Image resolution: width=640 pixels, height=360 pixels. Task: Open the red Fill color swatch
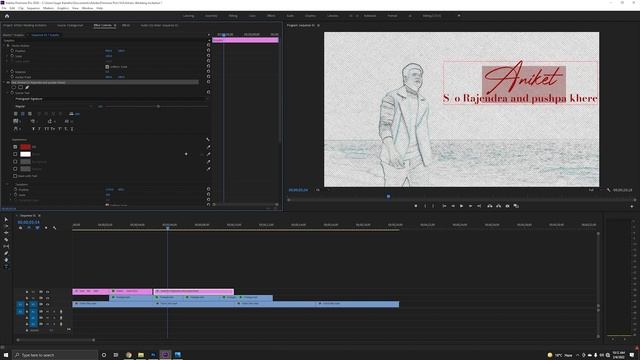coord(25,147)
